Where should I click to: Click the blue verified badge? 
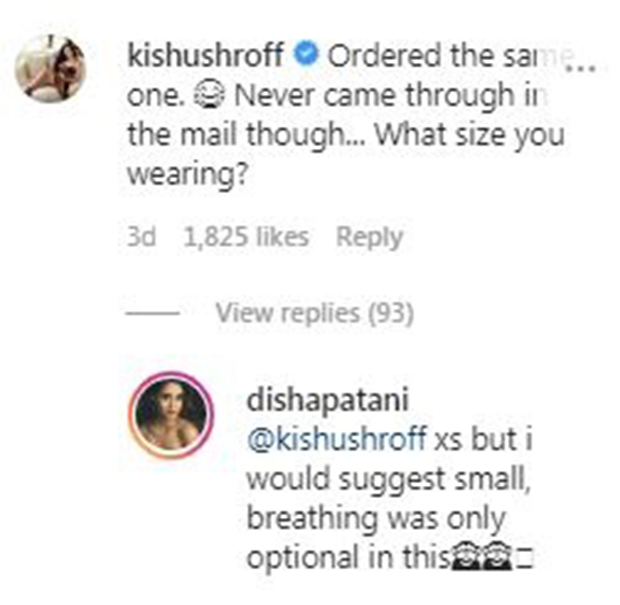306,55
